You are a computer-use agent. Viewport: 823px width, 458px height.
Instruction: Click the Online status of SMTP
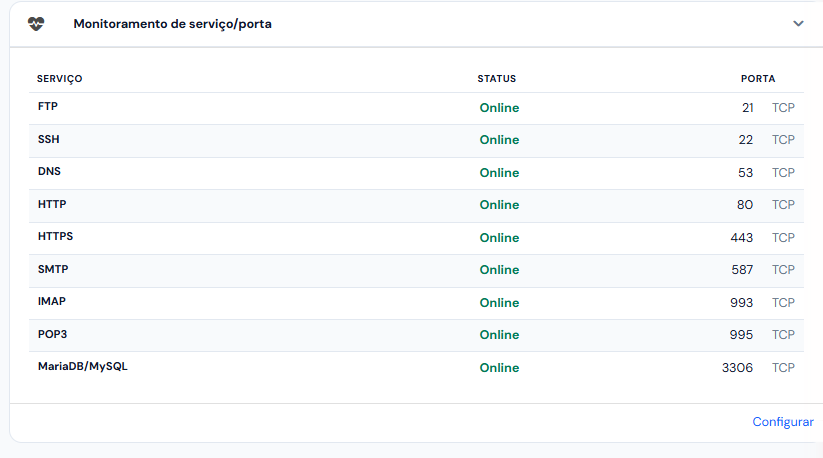pos(499,270)
